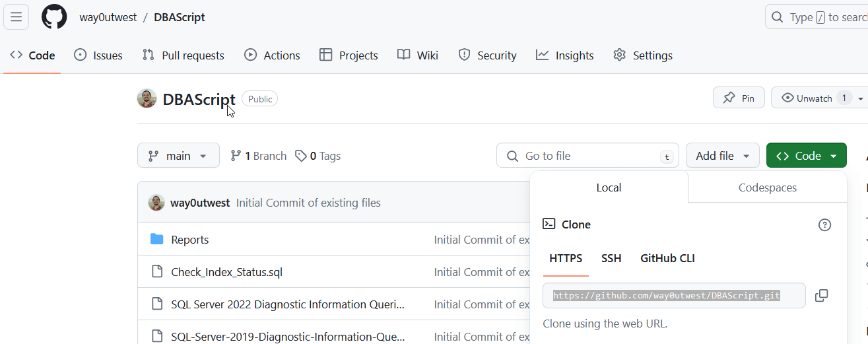Viewport: 868px width, 344px height.
Task: Open the Branch count link
Action: point(258,156)
